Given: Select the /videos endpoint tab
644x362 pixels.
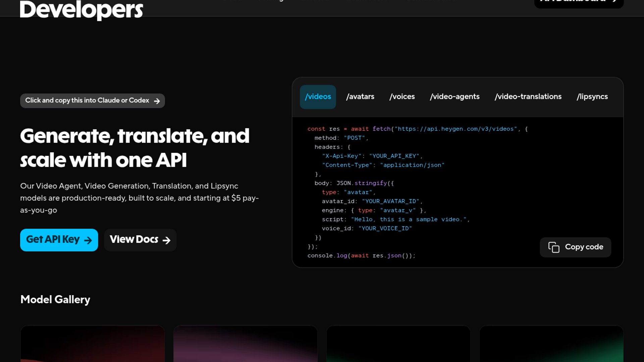Looking at the screenshot, I should [318, 97].
